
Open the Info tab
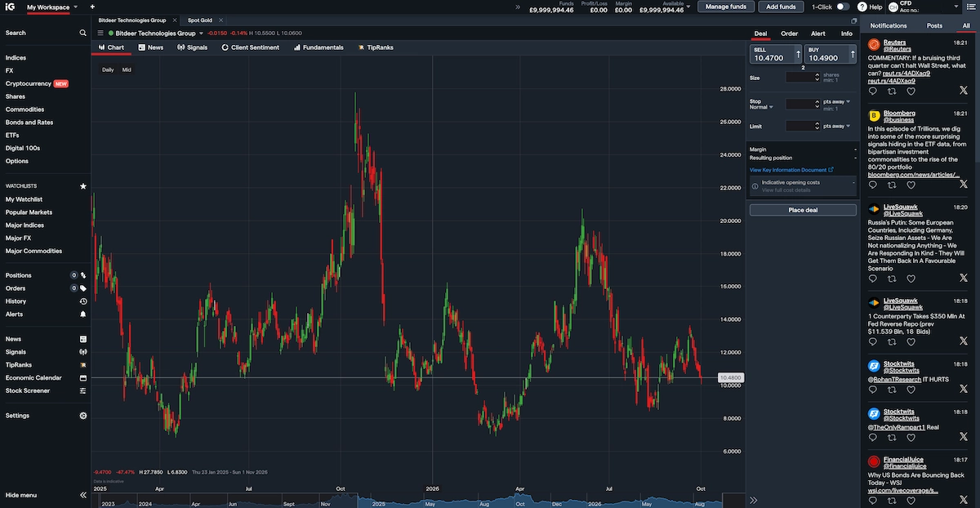point(847,33)
